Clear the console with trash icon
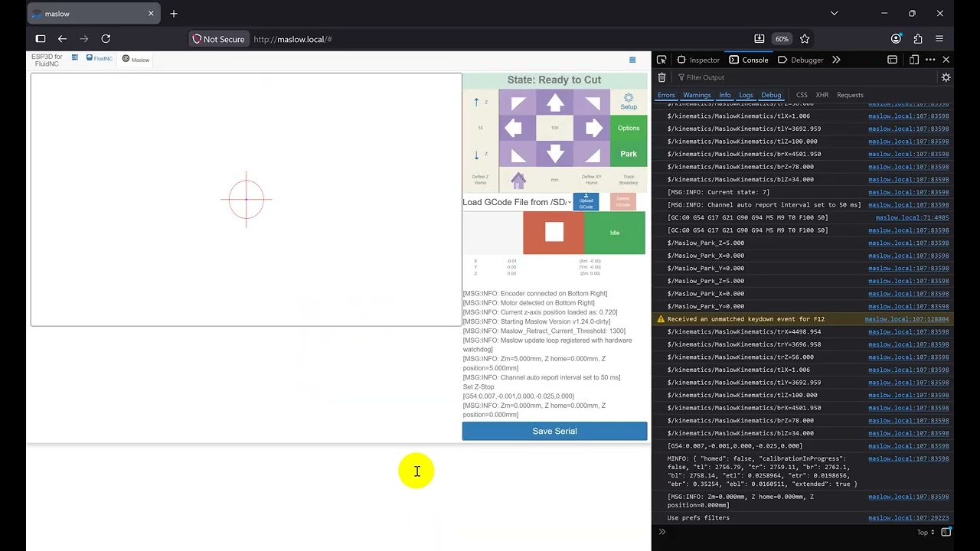Screen dimensions: 980x551 (662, 77)
